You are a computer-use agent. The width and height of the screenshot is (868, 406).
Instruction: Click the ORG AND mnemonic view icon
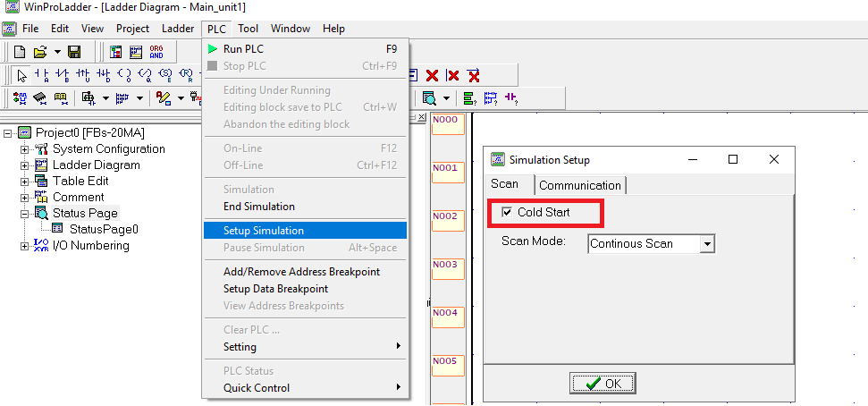click(x=156, y=52)
